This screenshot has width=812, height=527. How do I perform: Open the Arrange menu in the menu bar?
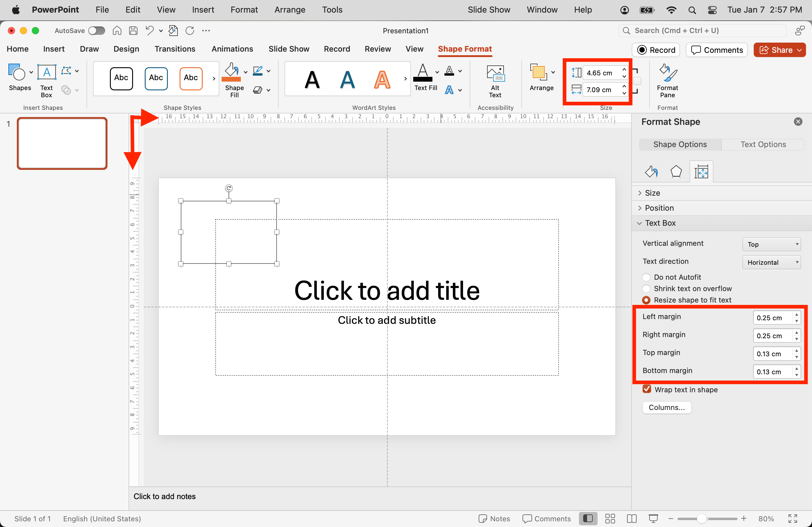[x=290, y=10]
